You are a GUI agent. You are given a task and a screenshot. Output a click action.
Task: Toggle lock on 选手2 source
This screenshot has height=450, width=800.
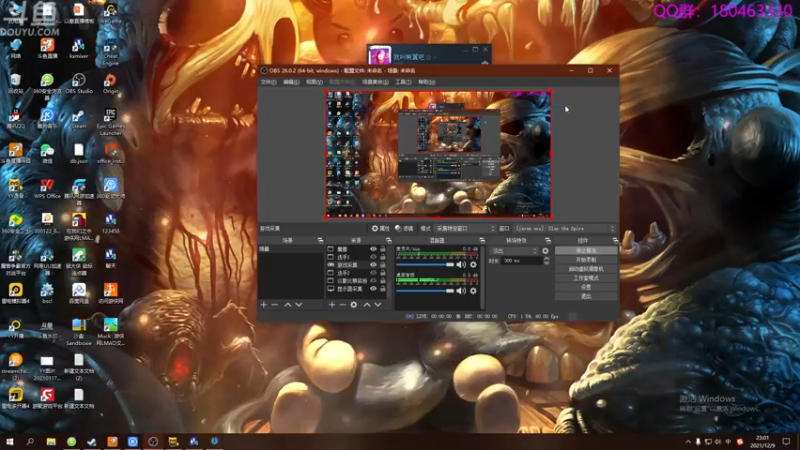(383, 273)
